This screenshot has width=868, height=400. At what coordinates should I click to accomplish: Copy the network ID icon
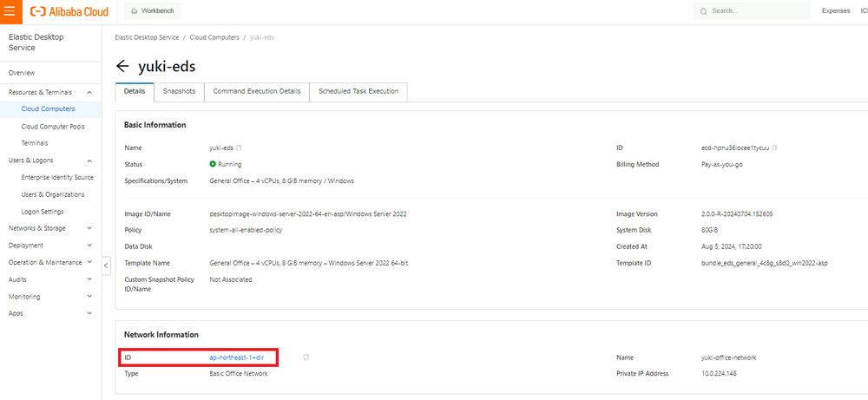306,357
